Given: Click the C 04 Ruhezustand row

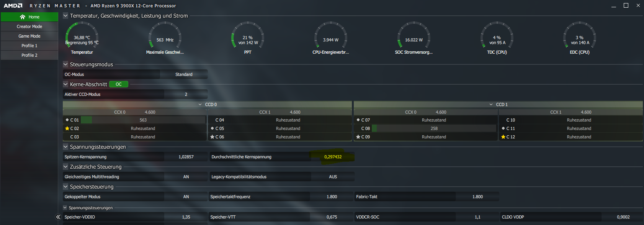Looking at the screenshot, I should 280,120.
